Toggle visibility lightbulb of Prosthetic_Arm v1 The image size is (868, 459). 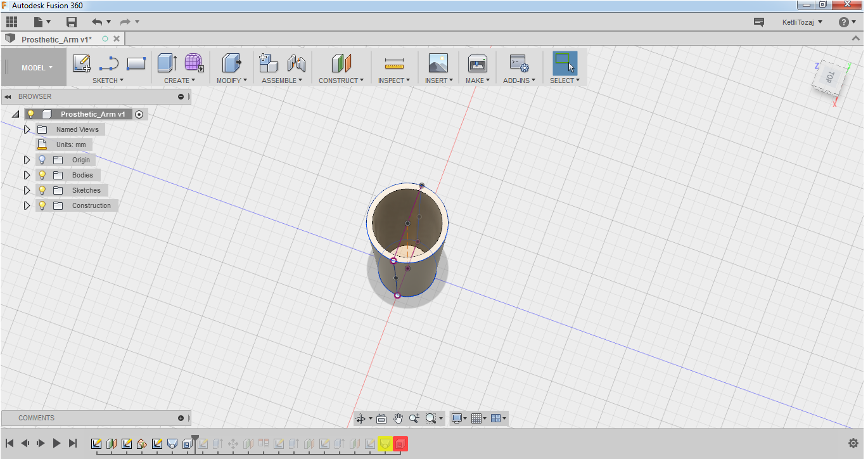(x=30, y=114)
